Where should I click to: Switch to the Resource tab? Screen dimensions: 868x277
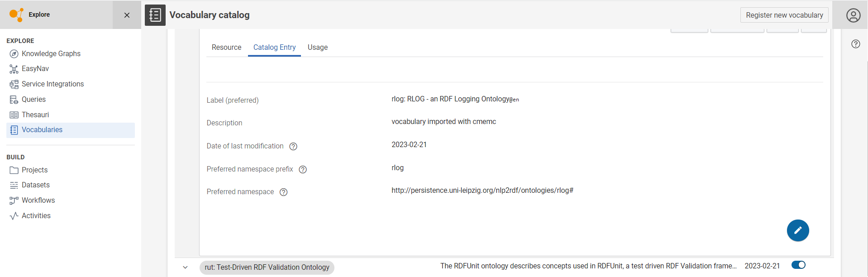click(226, 48)
